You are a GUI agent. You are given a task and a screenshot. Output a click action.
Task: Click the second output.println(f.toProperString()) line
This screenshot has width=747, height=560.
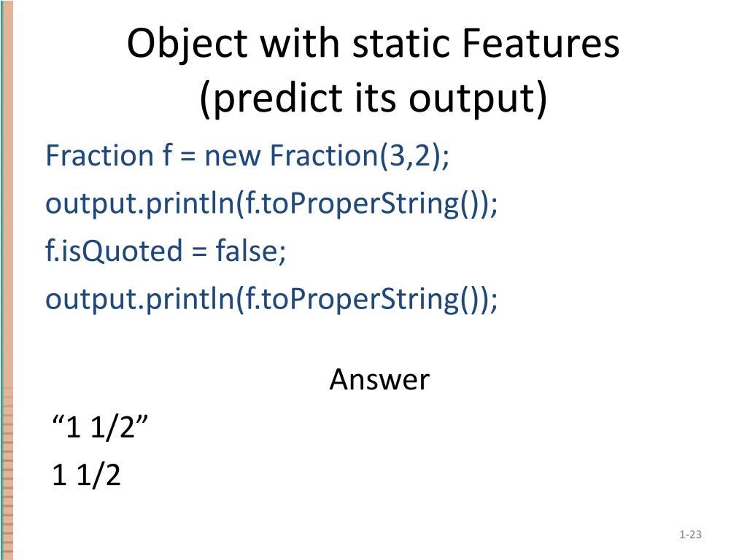click(271, 299)
